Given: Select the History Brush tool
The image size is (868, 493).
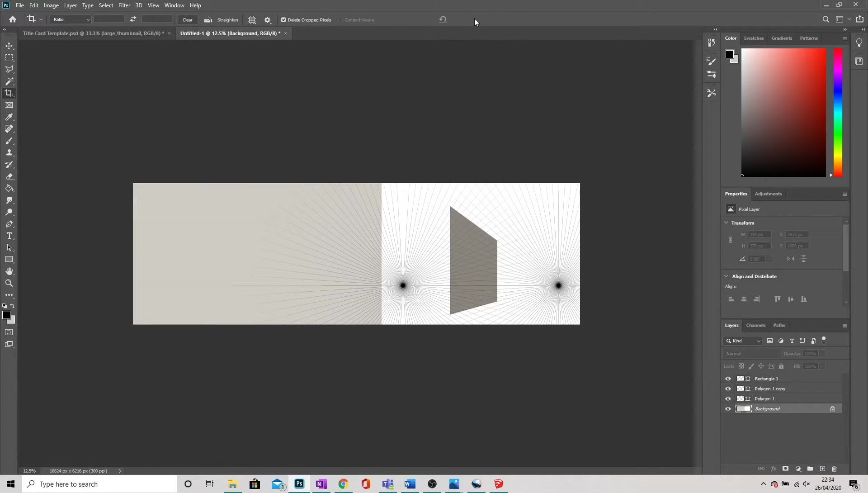Looking at the screenshot, I should tap(9, 165).
